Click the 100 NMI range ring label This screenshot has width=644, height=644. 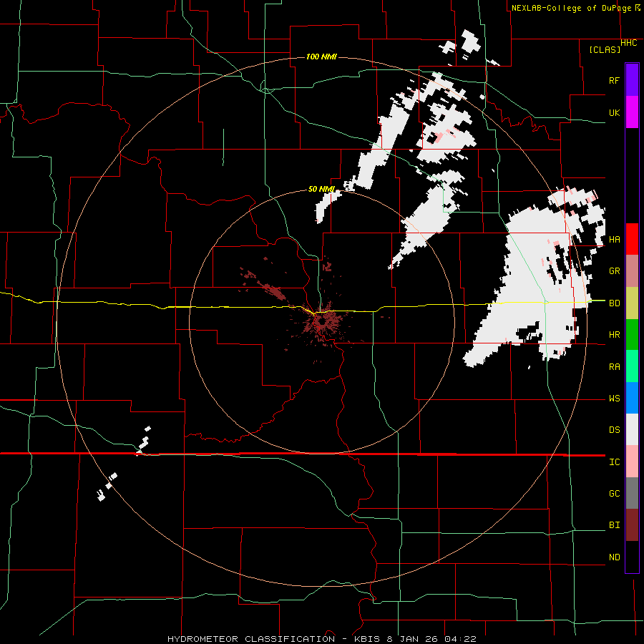click(321, 57)
